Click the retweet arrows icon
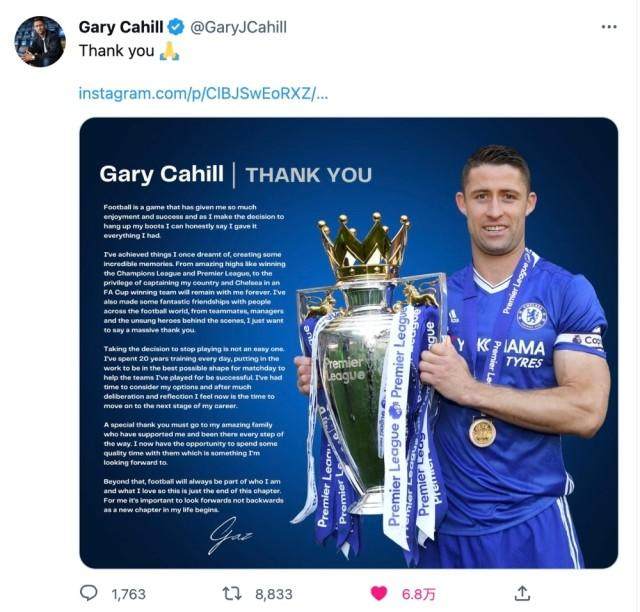This screenshot has width=640, height=612. pyautogui.click(x=232, y=593)
